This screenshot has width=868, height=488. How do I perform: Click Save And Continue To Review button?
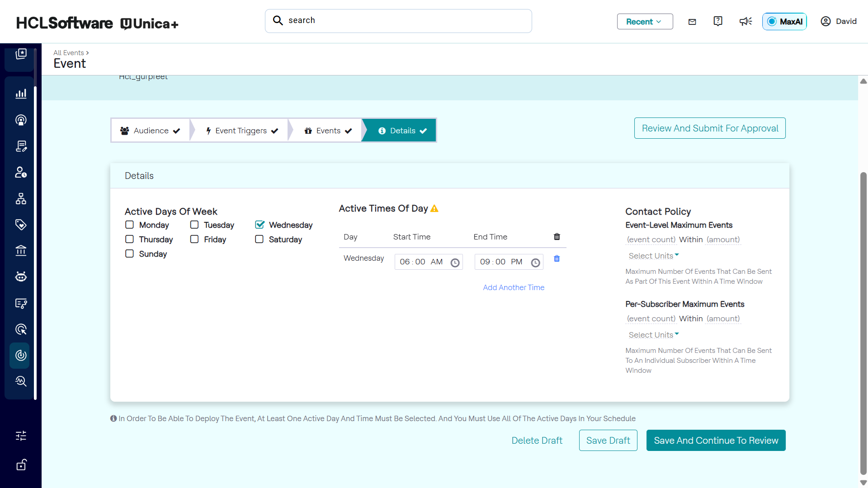pyautogui.click(x=716, y=441)
